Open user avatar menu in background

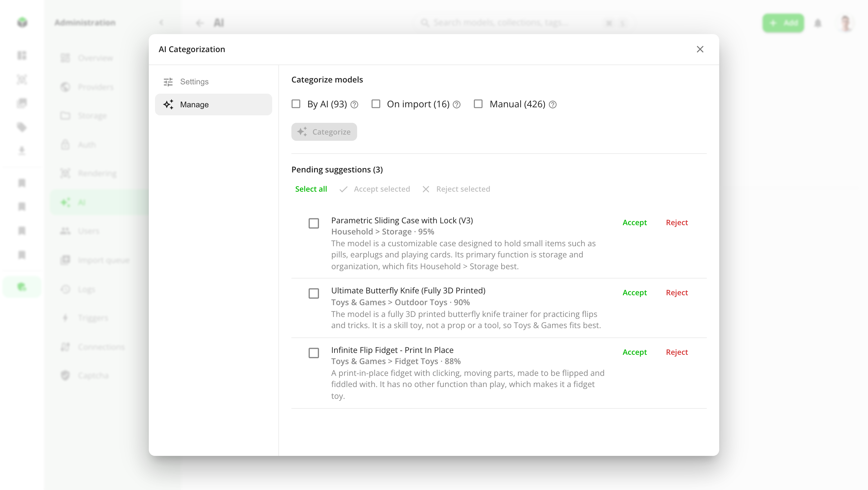(845, 23)
